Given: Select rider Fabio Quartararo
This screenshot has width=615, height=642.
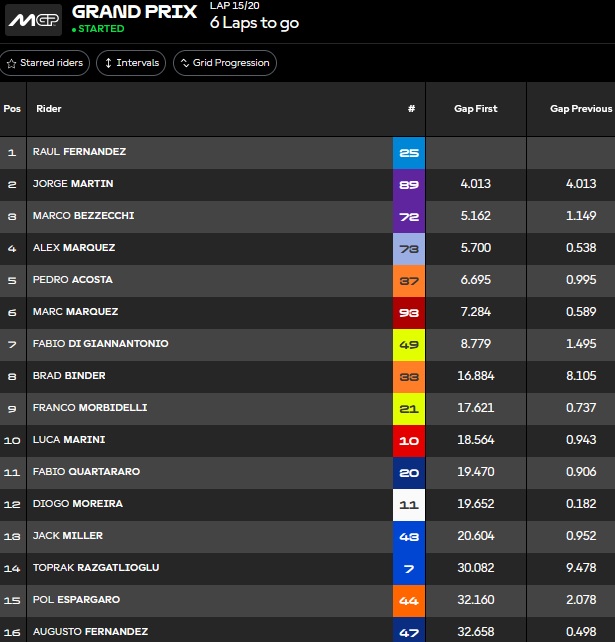Looking at the screenshot, I should (86, 471).
